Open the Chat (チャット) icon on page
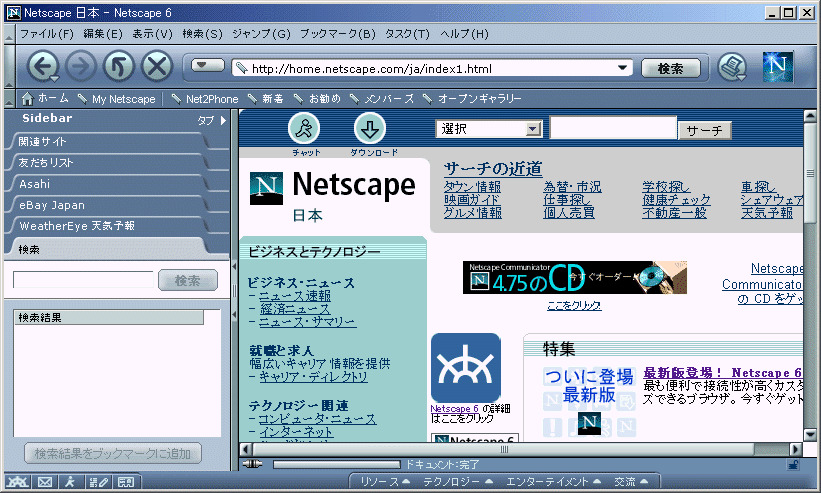Image resolution: width=821 pixels, height=493 pixels. pyautogui.click(x=304, y=128)
